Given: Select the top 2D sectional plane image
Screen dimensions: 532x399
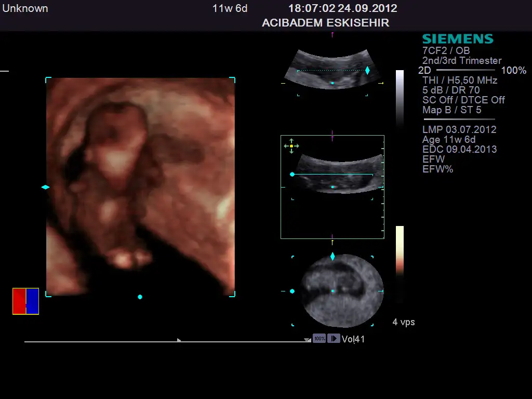Looking at the screenshot, I should click(x=332, y=69).
